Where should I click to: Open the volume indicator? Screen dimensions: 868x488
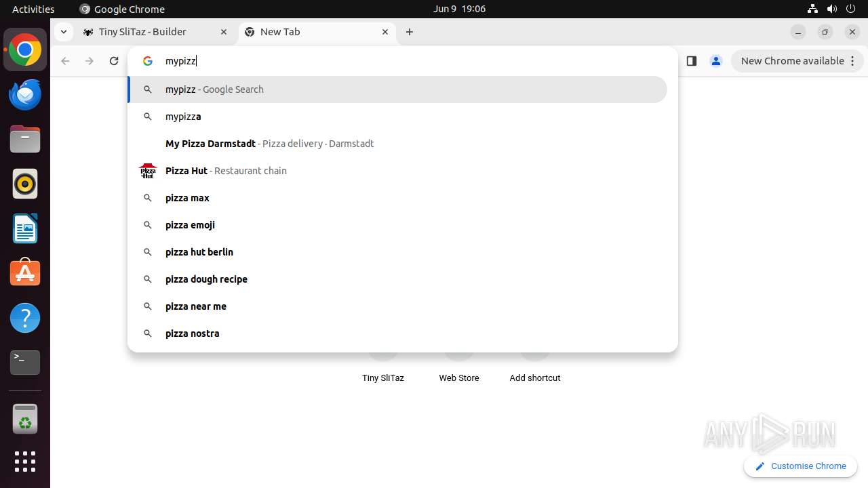[x=832, y=9]
